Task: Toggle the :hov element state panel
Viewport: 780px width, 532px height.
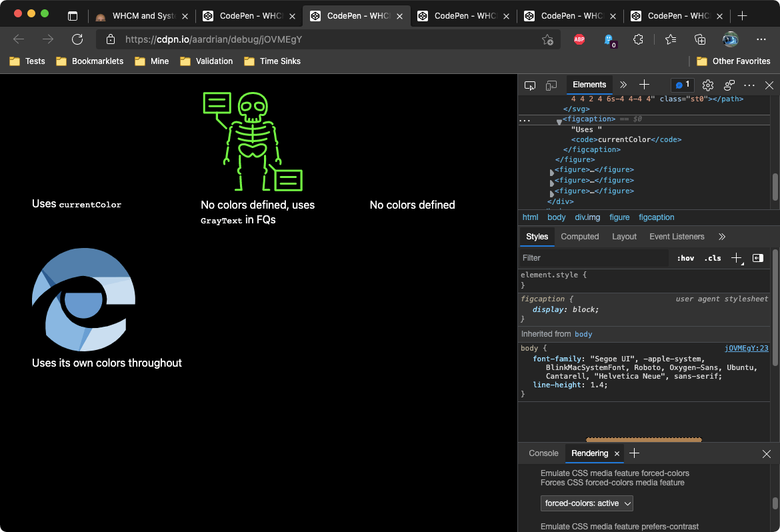Action: pyautogui.click(x=685, y=258)
